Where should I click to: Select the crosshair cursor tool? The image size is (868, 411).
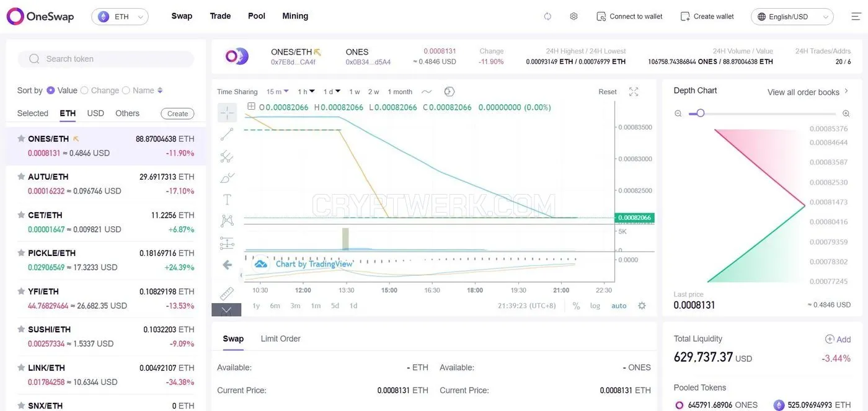[227, 112]
